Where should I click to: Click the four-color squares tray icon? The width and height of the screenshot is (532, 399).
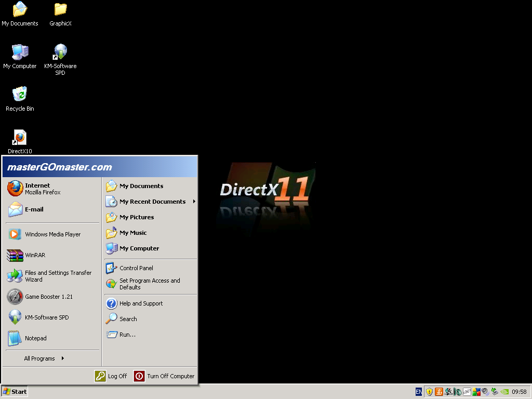pyautogui.click(x=476, y=392)
